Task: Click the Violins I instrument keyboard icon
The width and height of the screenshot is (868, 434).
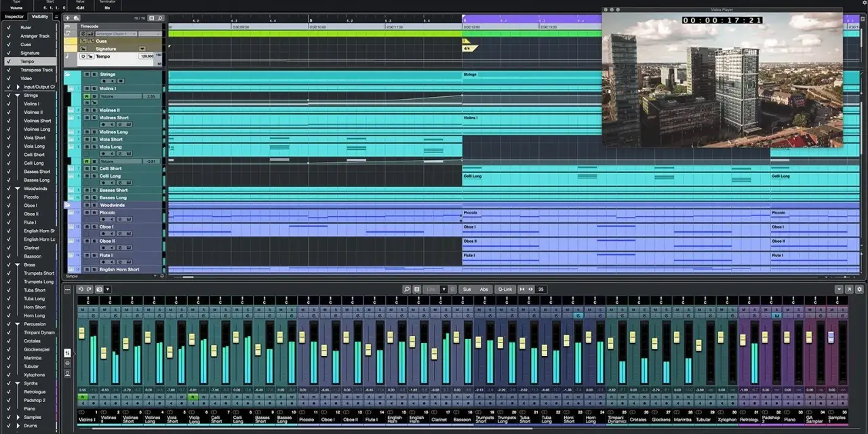Action: (x=71, y=88)
